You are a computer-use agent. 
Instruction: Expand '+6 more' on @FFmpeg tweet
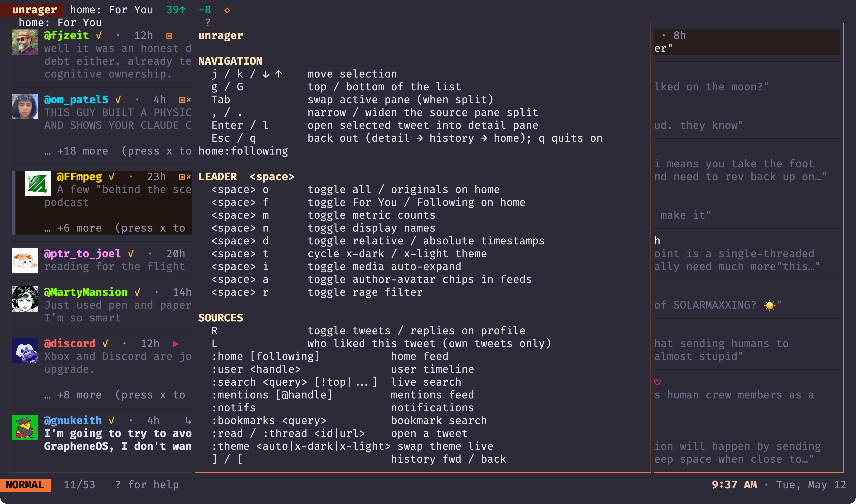tap(79, 228)
